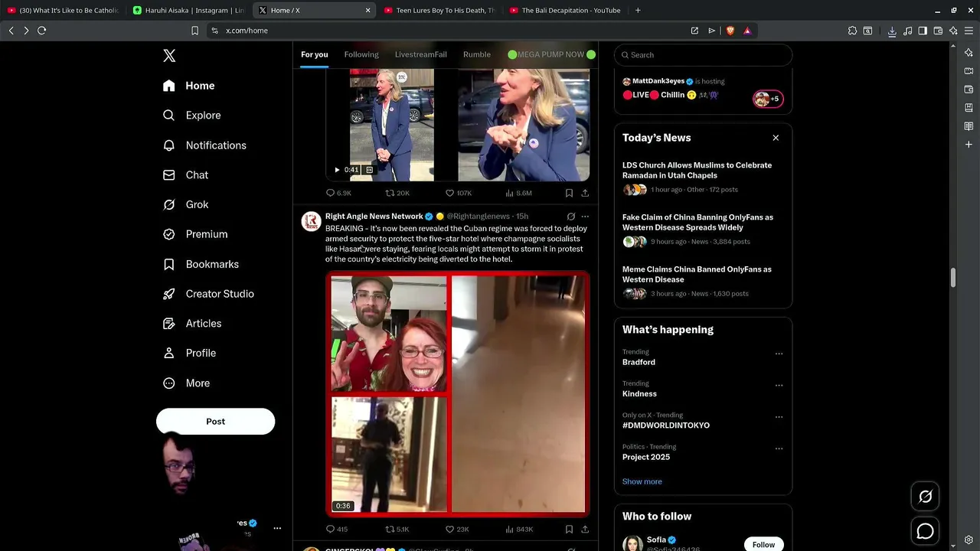The width and height of the screenshot is (980, 551).
Task: Open Notifications in the sidebar
Action: (x=204, y=145)
